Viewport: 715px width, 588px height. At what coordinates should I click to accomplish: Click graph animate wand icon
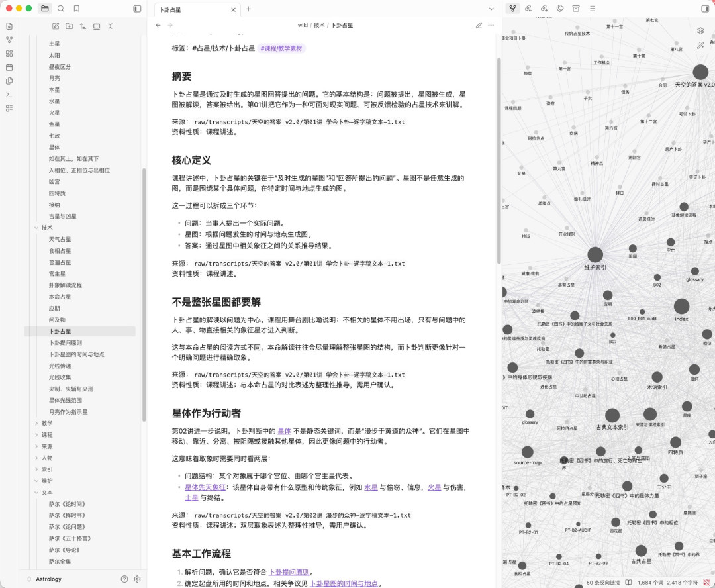(700, 45)
